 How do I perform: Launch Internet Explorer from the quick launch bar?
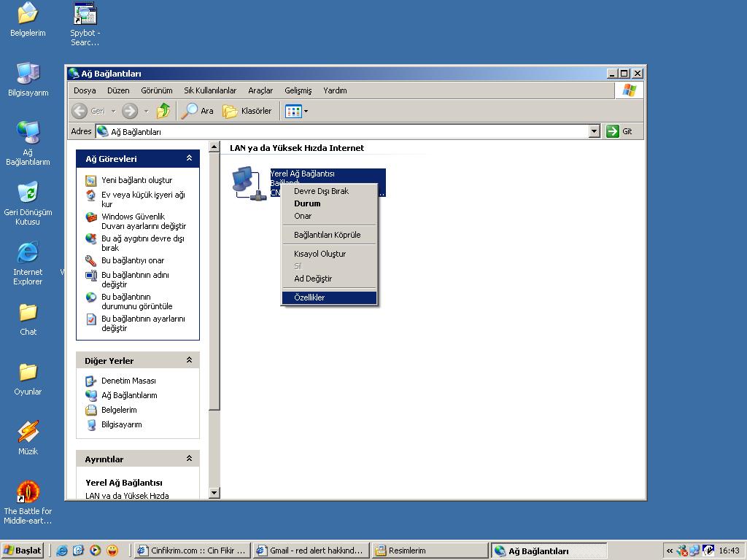[x=61, y=551]
